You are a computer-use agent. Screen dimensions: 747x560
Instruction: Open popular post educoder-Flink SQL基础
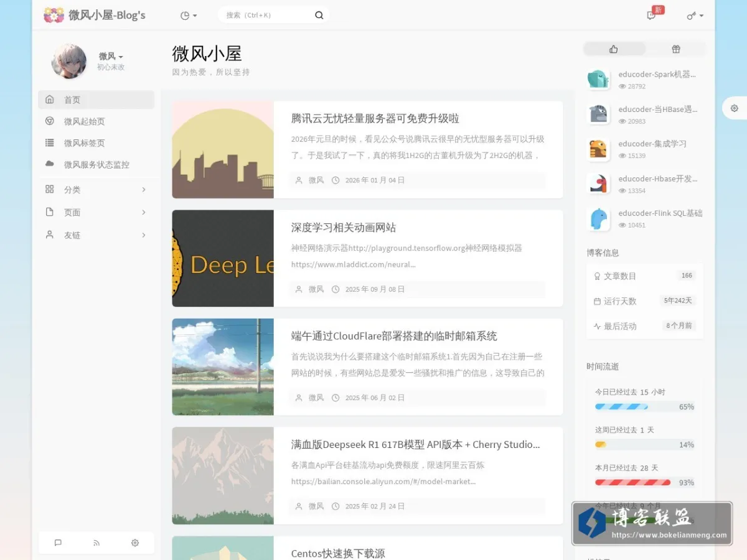(660, 213)
